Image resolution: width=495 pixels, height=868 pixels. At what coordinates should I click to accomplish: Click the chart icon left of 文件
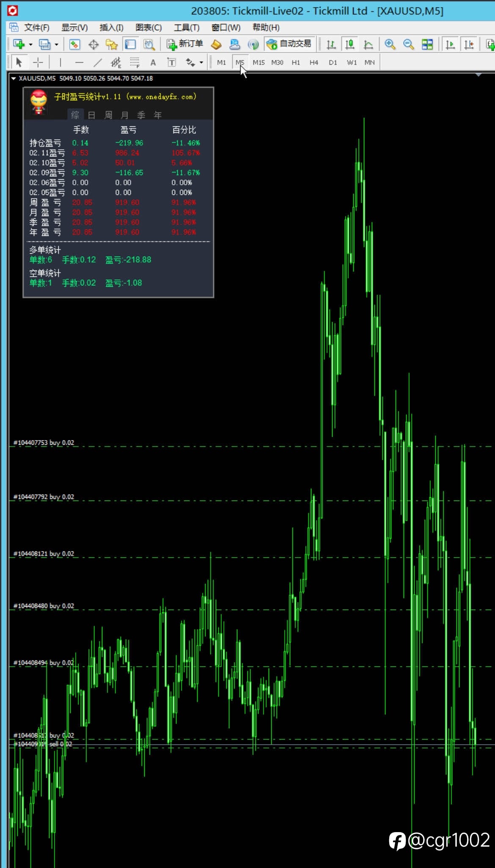coord(14,27)
